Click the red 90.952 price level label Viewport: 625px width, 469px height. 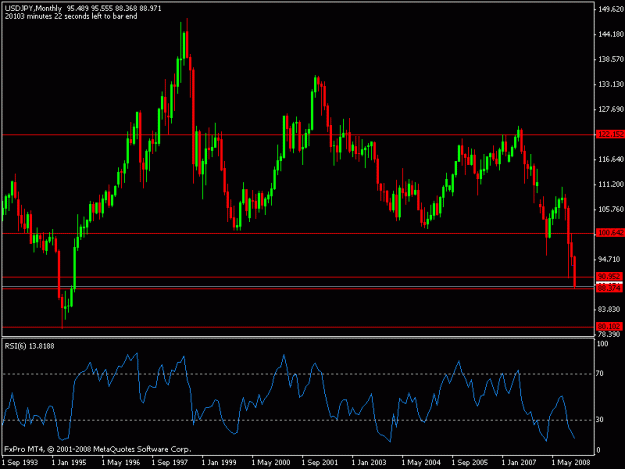[610, 276]
